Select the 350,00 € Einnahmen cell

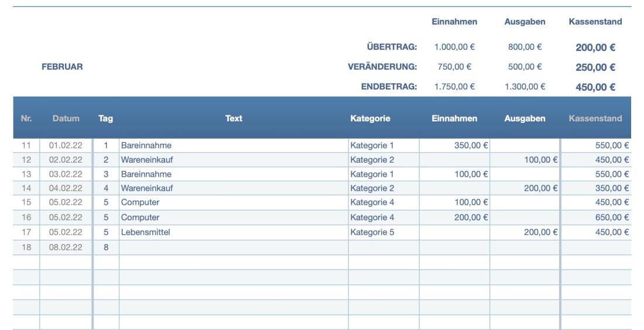(x=454, y=146)
